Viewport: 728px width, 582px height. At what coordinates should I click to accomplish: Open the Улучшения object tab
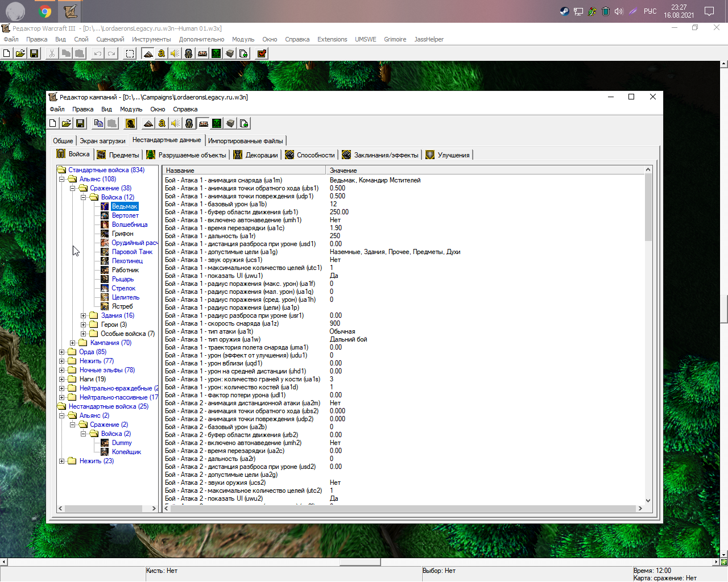pyautogui.click(x=448, y=155)
